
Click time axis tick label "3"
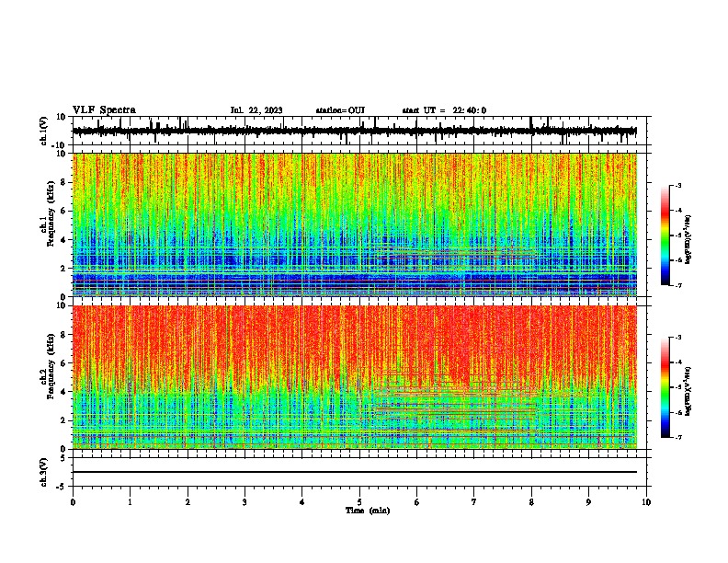tap(245, 502)
